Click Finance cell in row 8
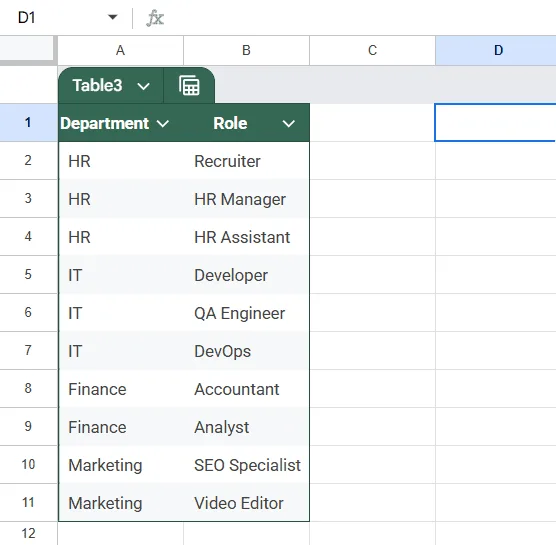This screenshot has width=556, height=545. click(121, 389)
